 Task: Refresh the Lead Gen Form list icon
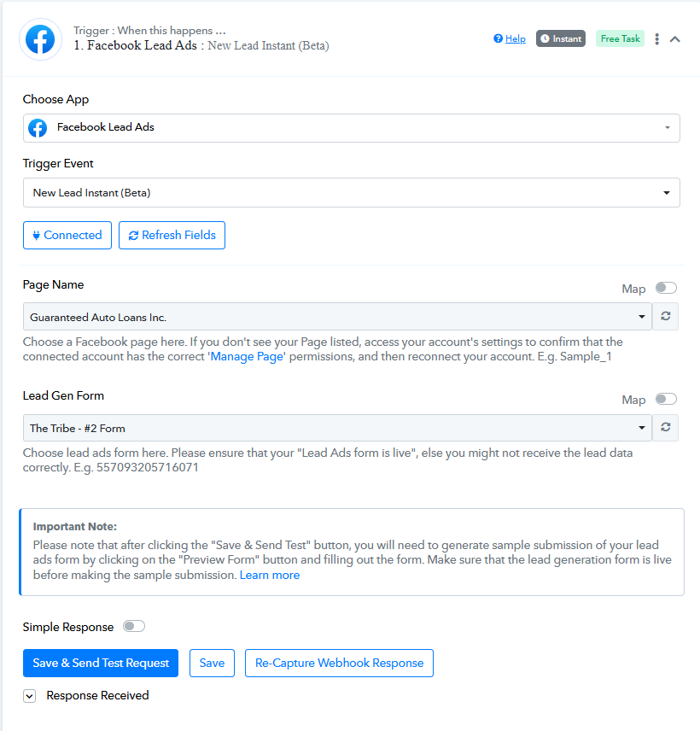666,428
